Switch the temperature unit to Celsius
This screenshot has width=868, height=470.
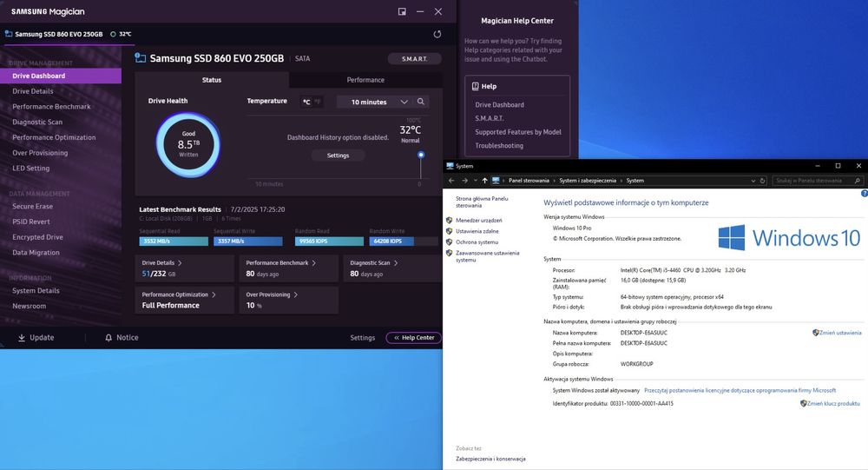[x=306, y=102]
